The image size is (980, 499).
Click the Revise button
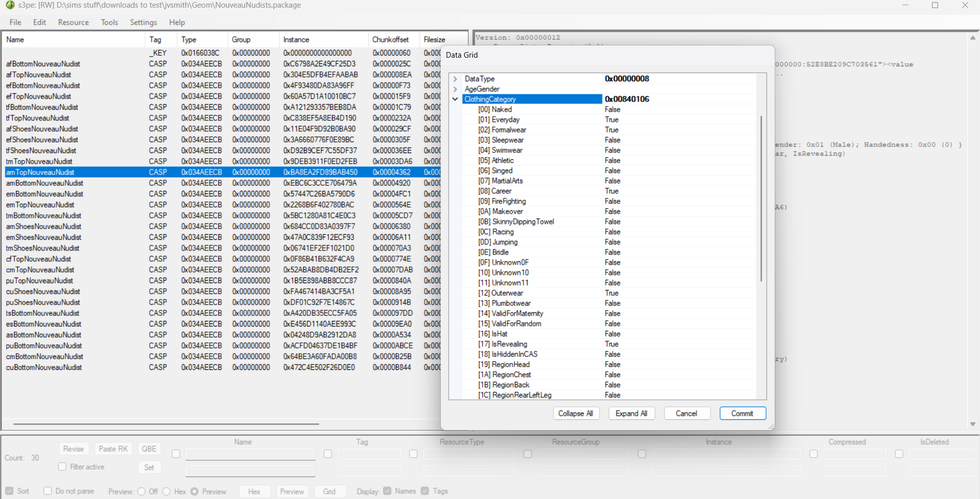coord(74,449)
